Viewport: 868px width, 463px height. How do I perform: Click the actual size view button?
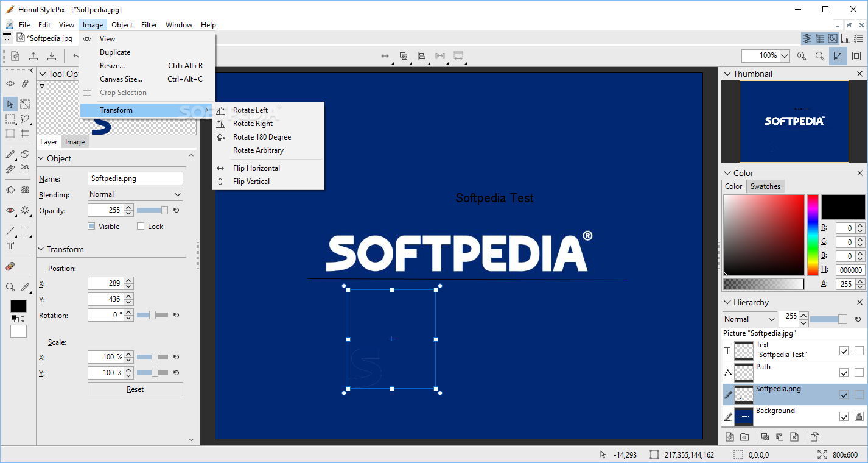(x=856, y=56)
